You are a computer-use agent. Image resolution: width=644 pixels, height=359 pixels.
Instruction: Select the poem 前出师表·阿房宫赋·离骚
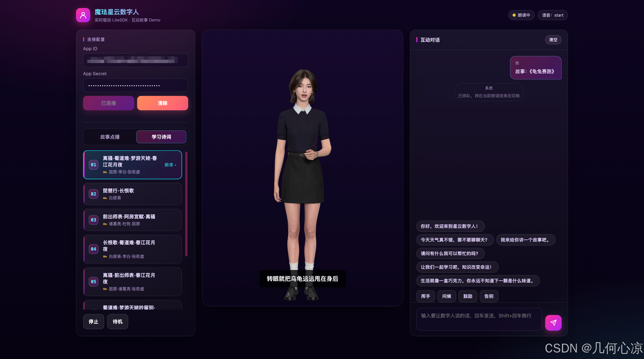tap(132, 220)
